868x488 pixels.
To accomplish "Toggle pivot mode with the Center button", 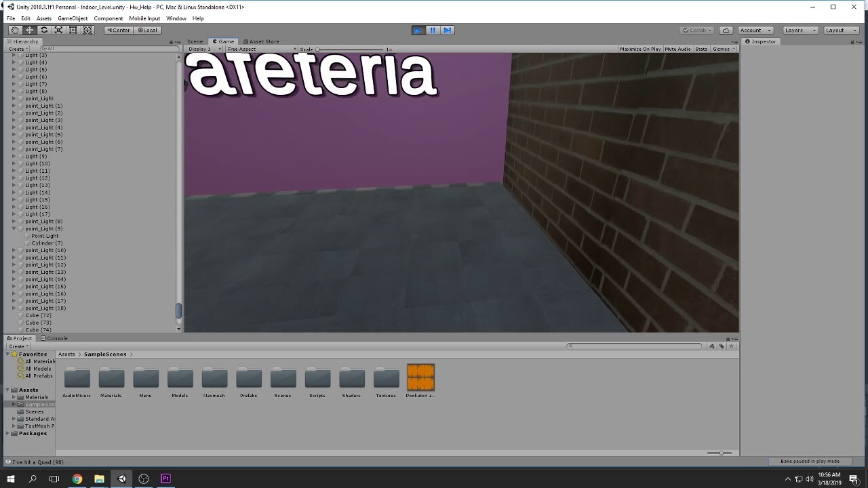I will (x=119, y=30).
